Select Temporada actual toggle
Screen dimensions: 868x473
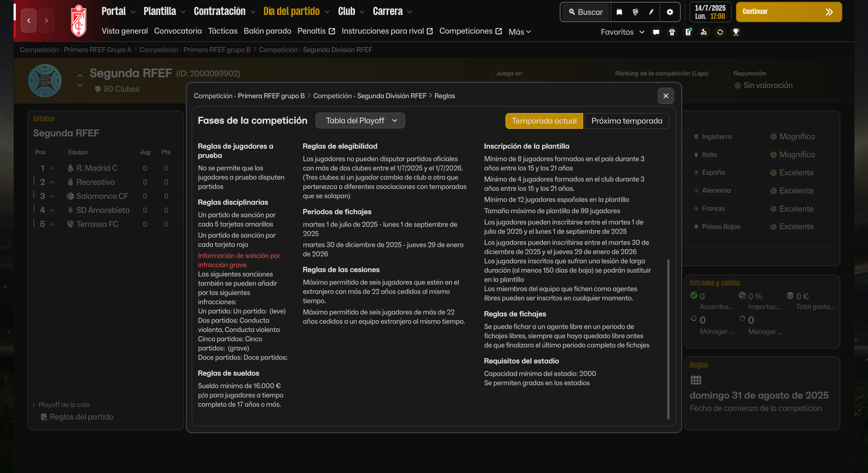click(x=544, y=121)
